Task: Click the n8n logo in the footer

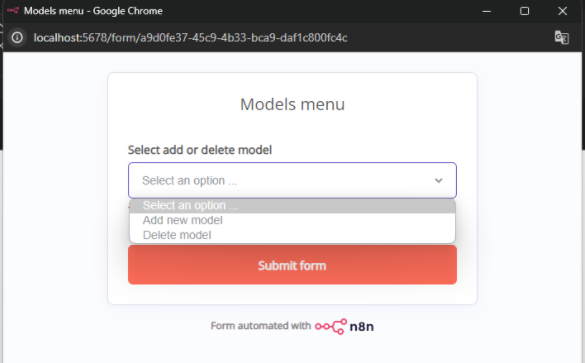Action: [344, 326]
